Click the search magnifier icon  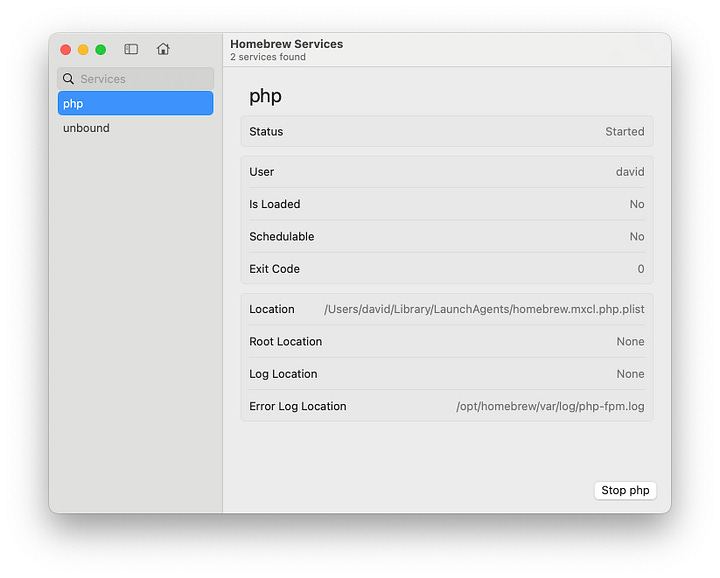tap(68, 79)
